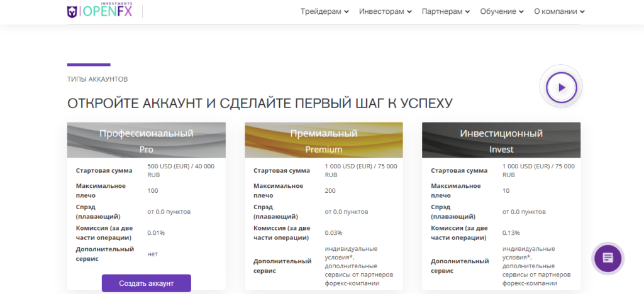Select the dark Инвестиционный Invest card banner

pyautogui.click(x=501, y=141)
